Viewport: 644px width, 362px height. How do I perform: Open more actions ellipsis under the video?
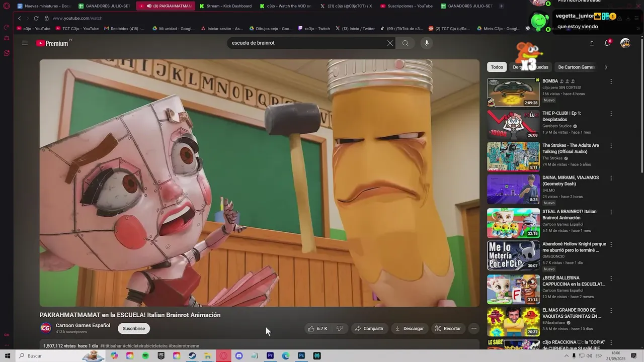tap(473, 329)
